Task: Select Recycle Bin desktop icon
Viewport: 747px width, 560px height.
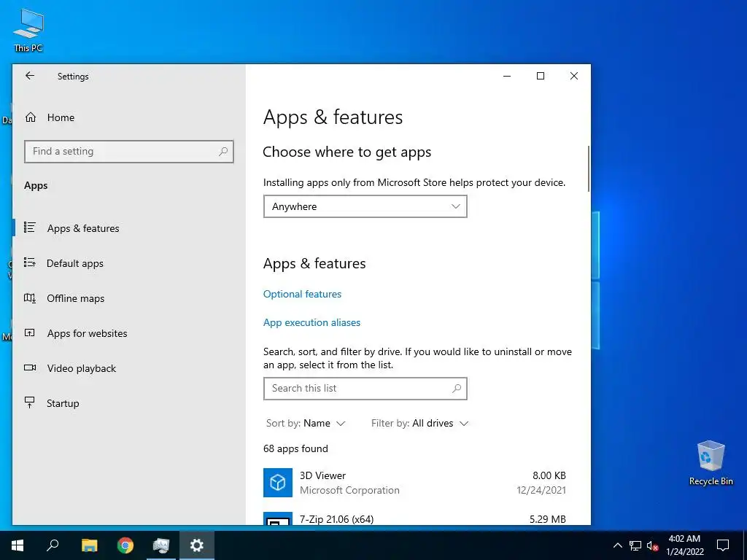Action: [711, 463]
